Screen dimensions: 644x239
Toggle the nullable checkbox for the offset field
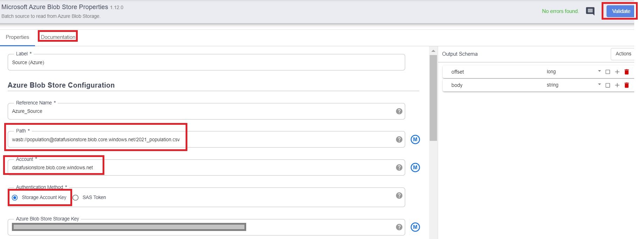coord(608,71)
